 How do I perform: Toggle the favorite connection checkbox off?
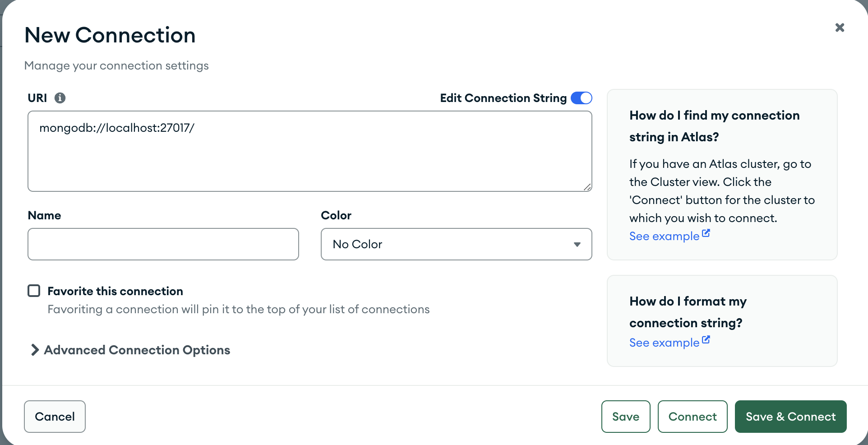(34, 291)
